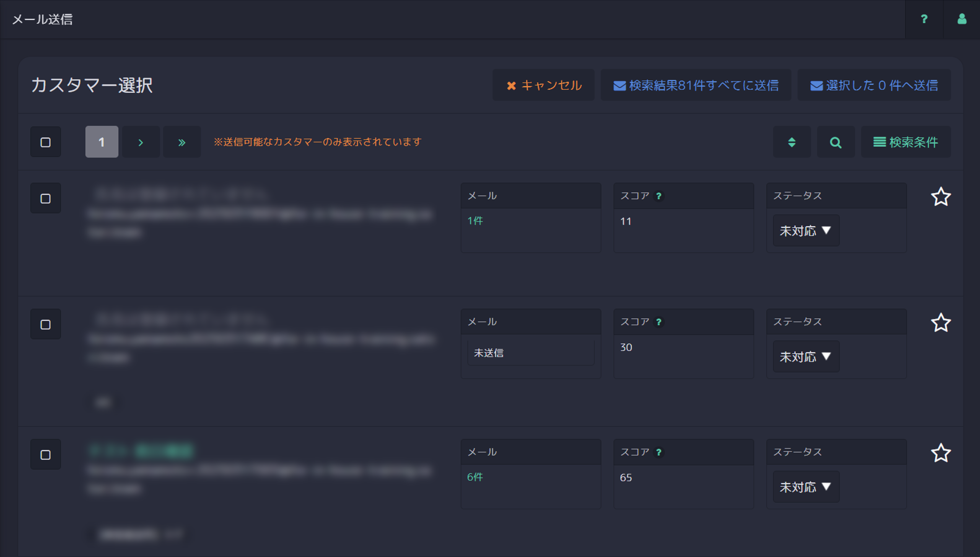Star the customer with score 30
Image resolution: width=980 pixels, height=557 pixels.
(940, 323)
